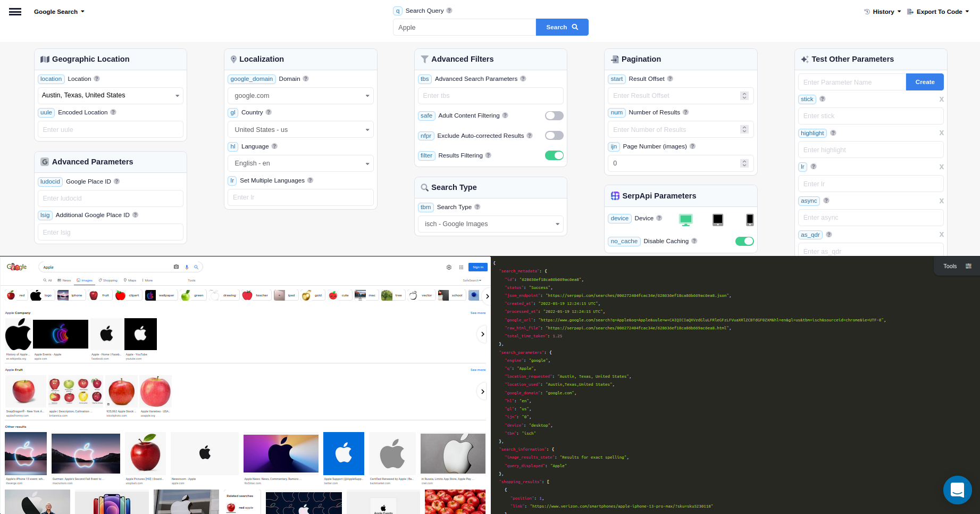The image size is (980, 514).
Task: Switch to All tab in Google preview
Action: pos(48,280)
